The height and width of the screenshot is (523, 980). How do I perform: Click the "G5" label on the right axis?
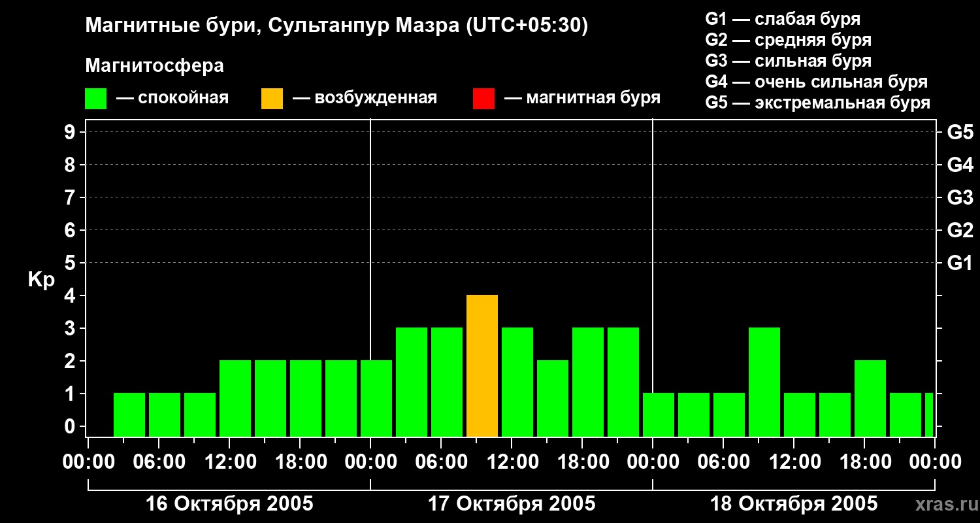click(x=960, y=132)
